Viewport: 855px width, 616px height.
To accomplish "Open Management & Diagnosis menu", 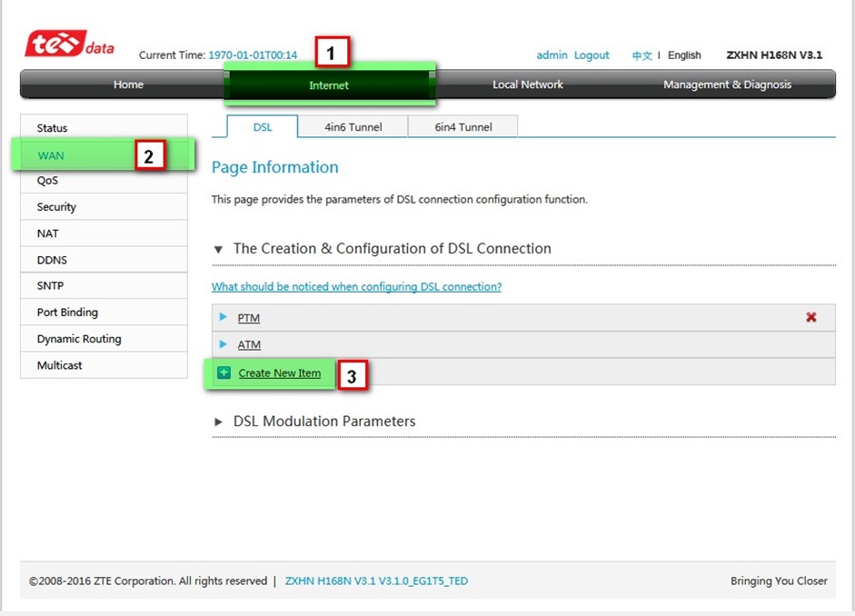I will pyautogui.click(x=727, y=84).
